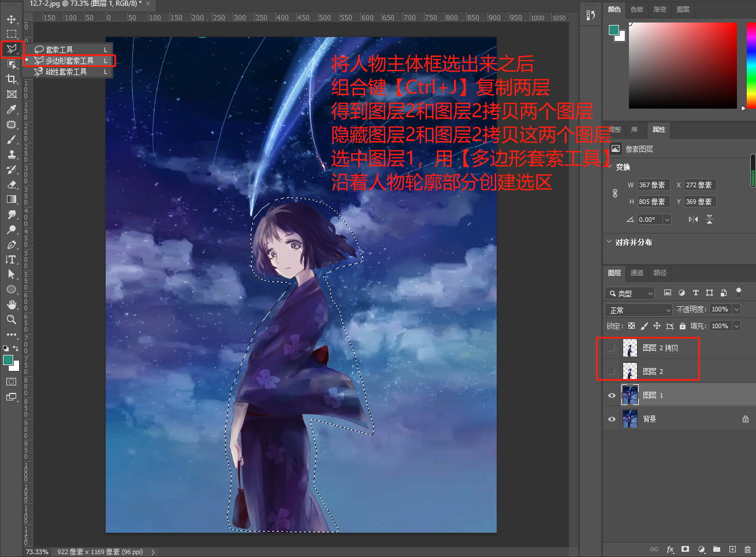Choose 多边形套索工具 from the flyout
This screenshot has height=557, width=756.
(x=69, y=61)
